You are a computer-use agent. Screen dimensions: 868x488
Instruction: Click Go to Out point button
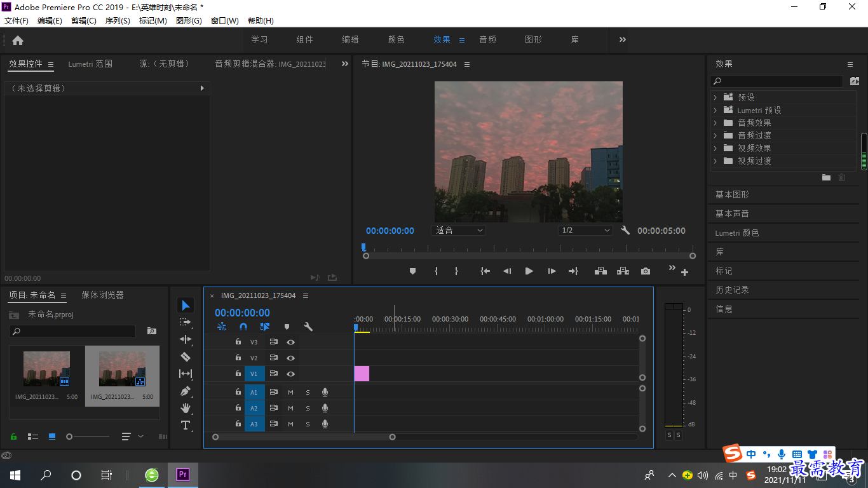point(573,271)
